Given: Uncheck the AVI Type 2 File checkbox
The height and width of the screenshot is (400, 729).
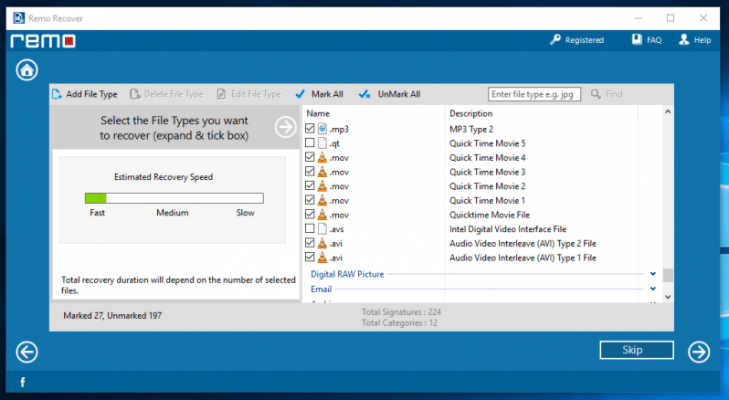Looking at the screenshot, I should (310, 243).
